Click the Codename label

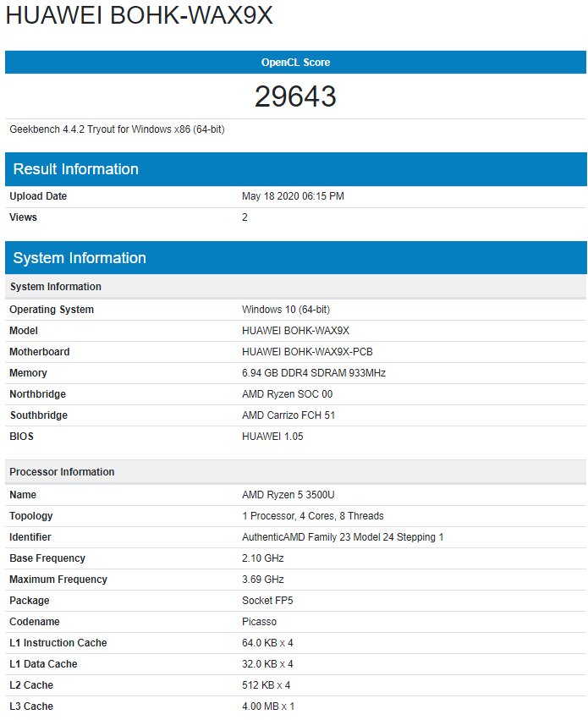(35, 621)
